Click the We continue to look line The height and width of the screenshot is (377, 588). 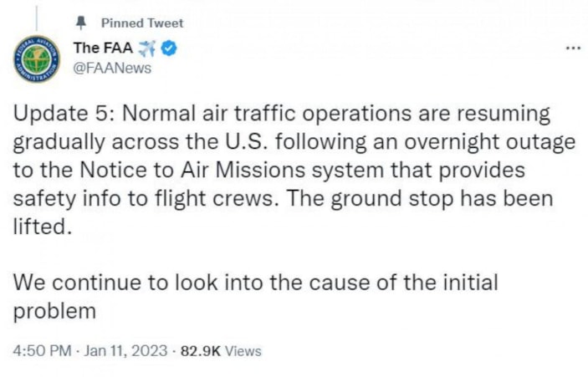(149, 283)
